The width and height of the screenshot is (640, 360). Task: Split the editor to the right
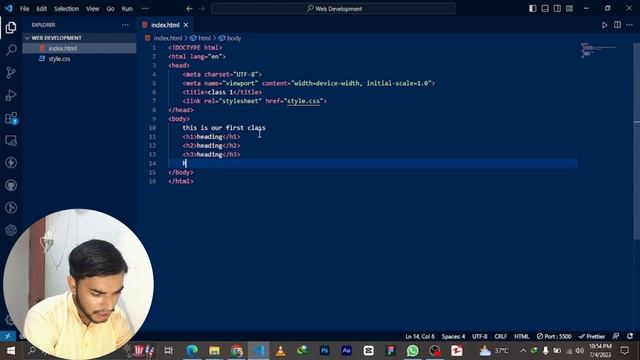[617, 25]
